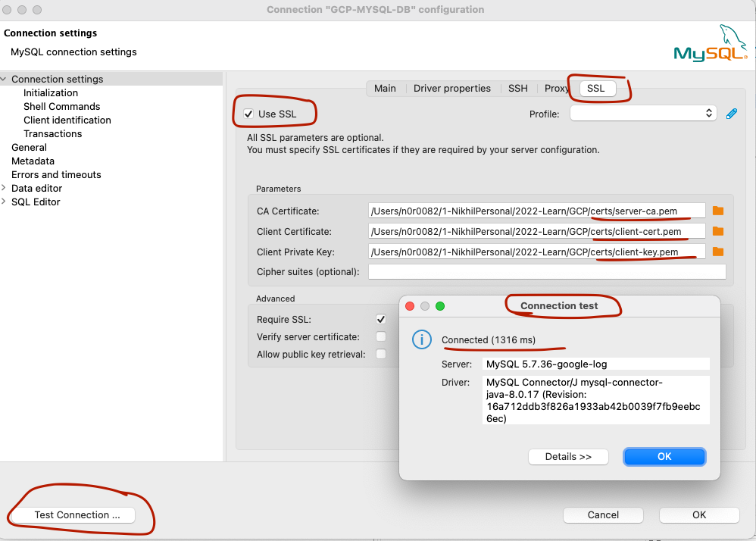Switch to the Driver properties tab
The image size is (756, 541).
(x=451, y=88)
